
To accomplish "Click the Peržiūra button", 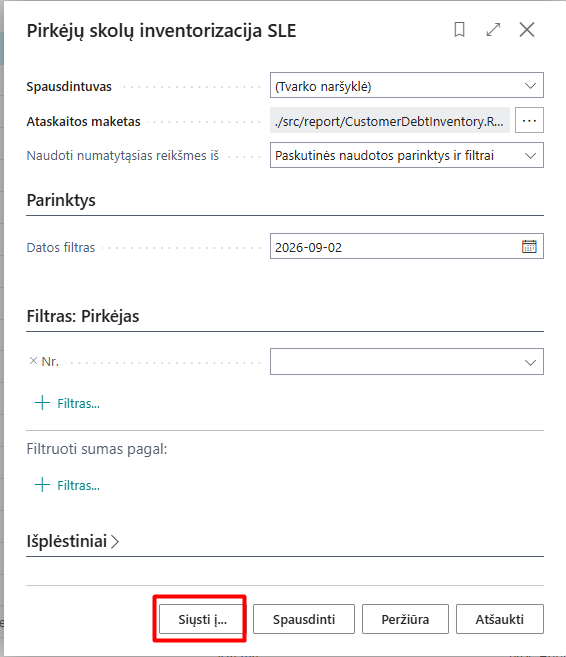I will click(x=405, y=619).
